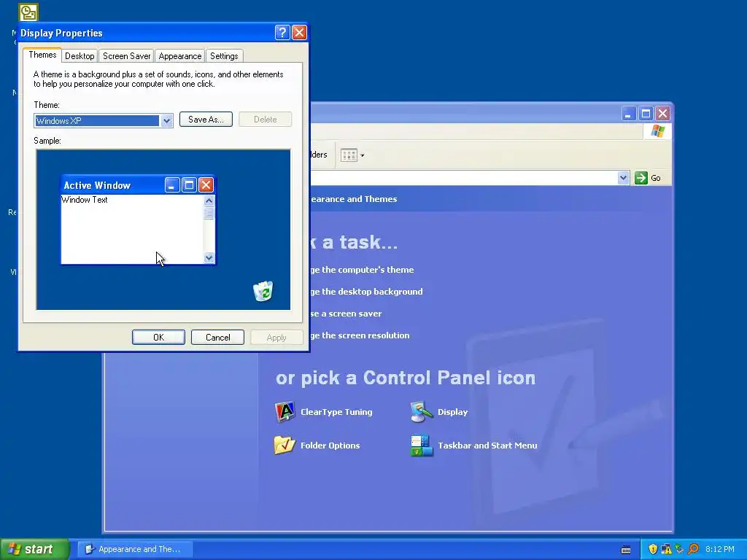Click the sample window scrollbar thumb
The height and width of the screenshot is (560, 747).
[x=209, y=213]
